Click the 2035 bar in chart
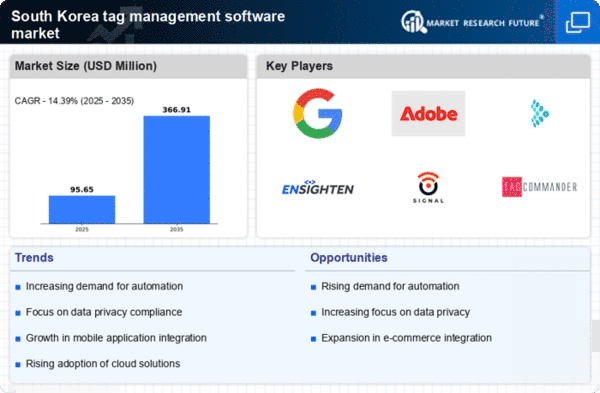Image resolution: width=600 pixels, height=393 pixels. click(177, 170)
